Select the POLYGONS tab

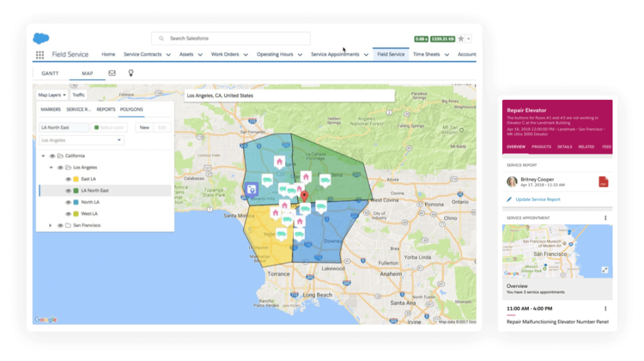[131, 109]
